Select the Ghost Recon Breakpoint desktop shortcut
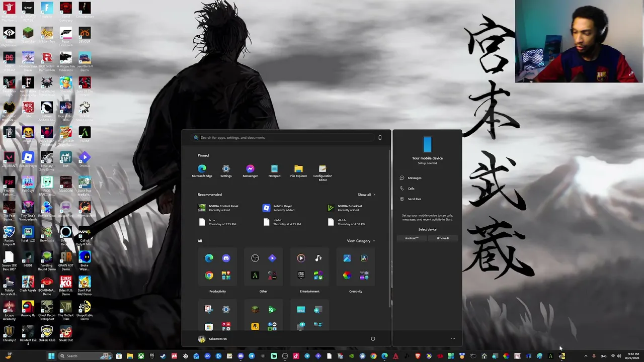The width and height of the screenshot is (644, 362). [x=47, y=311]
